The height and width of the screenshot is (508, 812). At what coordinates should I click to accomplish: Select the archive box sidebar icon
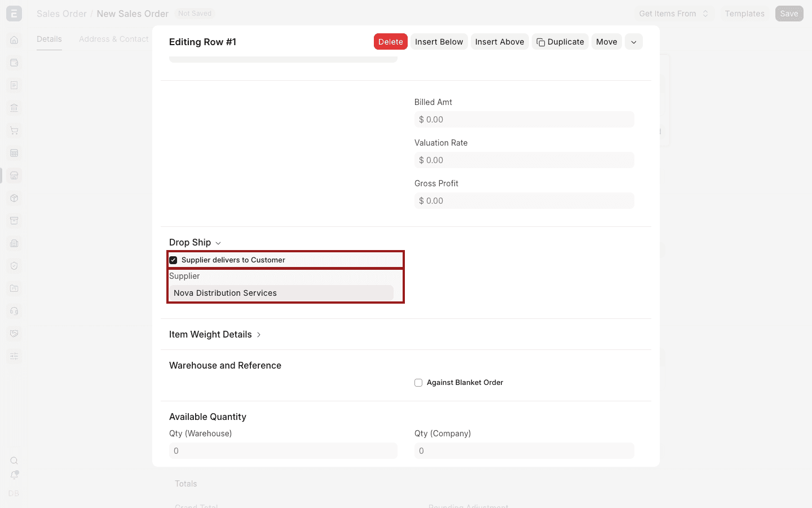[x=14, y=221]
